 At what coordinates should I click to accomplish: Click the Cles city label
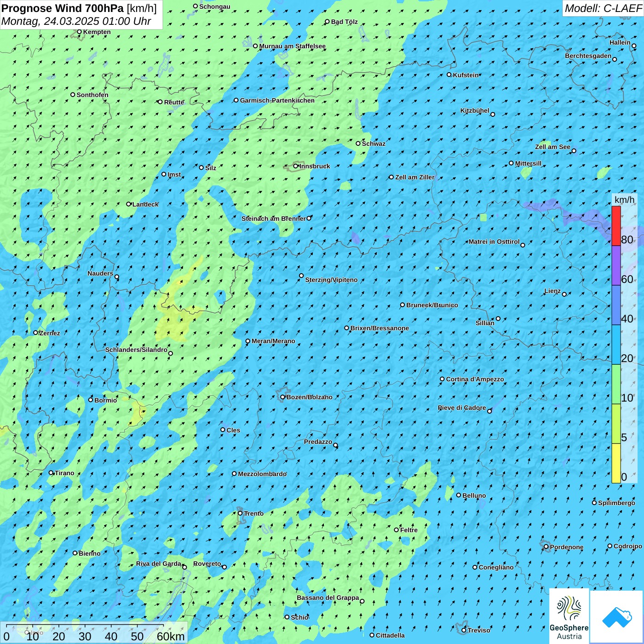[x=233, y=430]
